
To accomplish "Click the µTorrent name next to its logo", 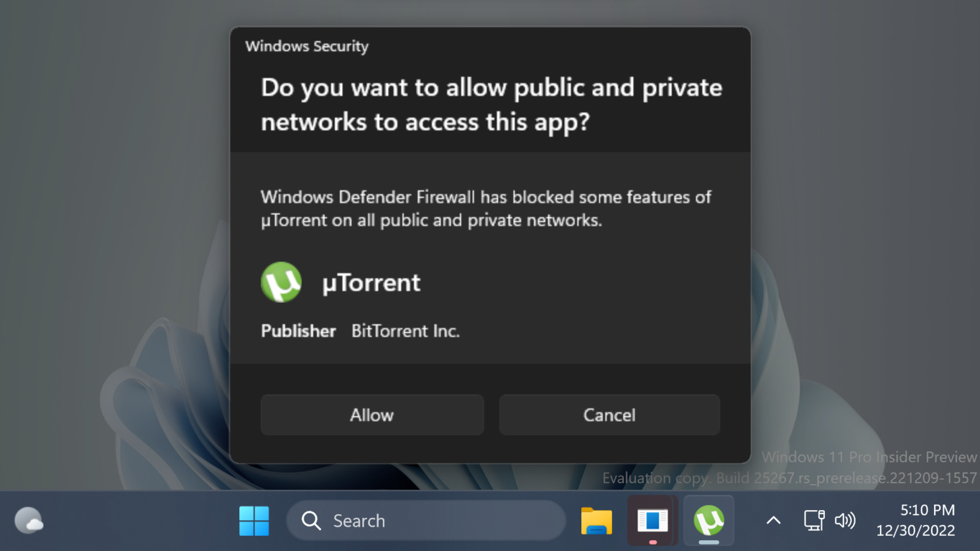I will pos(371,283).
